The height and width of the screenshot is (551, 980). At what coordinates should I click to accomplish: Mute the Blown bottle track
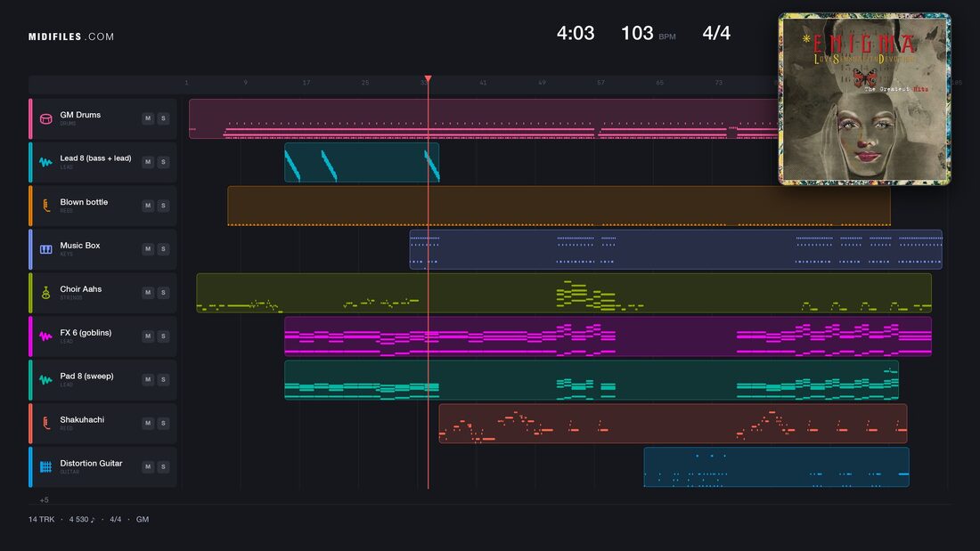click(148, 206)
